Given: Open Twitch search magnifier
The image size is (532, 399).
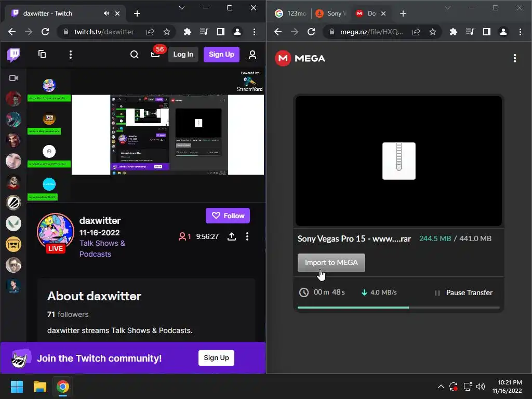Looking at the screenshot, I should coord(135,55).
